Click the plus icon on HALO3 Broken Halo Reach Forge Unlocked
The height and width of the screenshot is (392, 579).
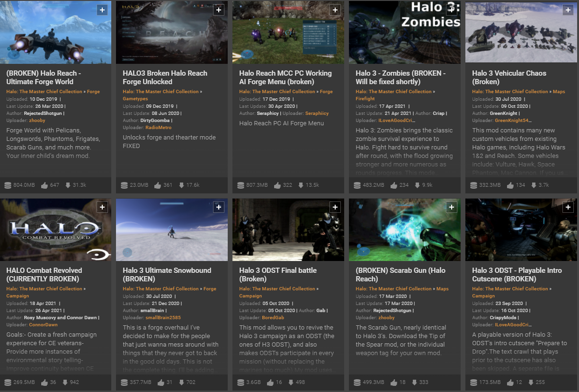coord(218,10)
